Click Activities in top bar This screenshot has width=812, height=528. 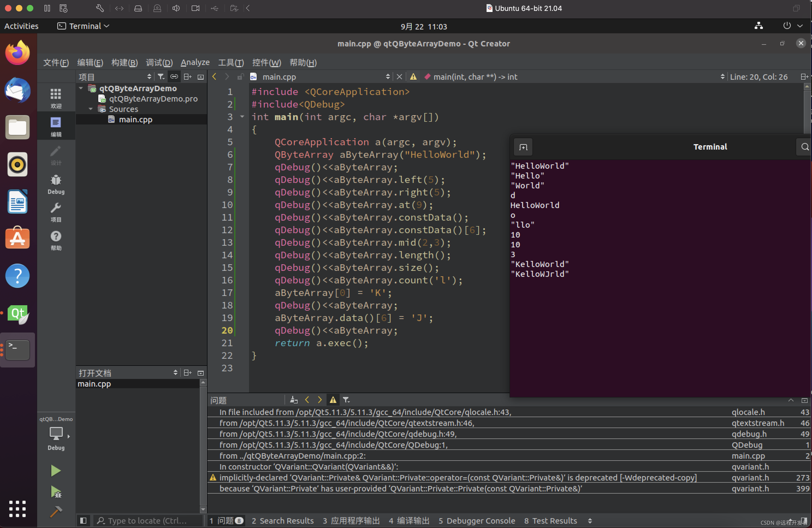21,26
